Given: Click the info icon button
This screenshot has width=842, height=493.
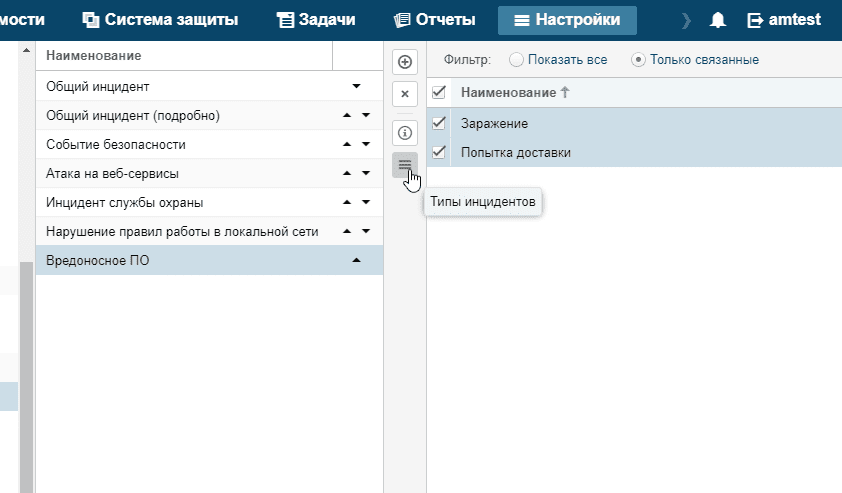Looking at the screenshot, I should coord(405,132).
